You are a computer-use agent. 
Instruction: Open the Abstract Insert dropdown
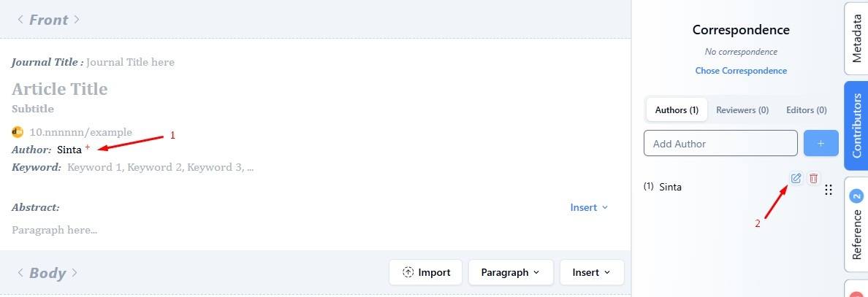[589, 207]
